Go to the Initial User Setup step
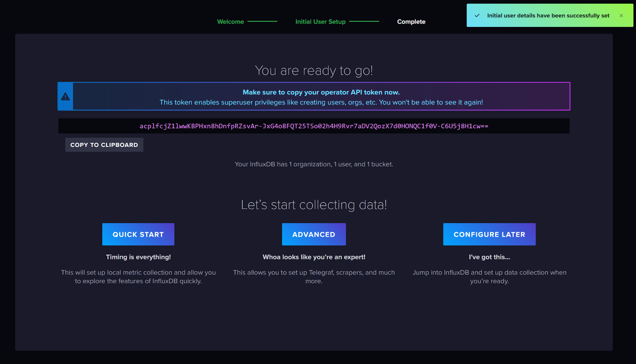Viewport: 636px width, 364px height. [x=320, y=21]
